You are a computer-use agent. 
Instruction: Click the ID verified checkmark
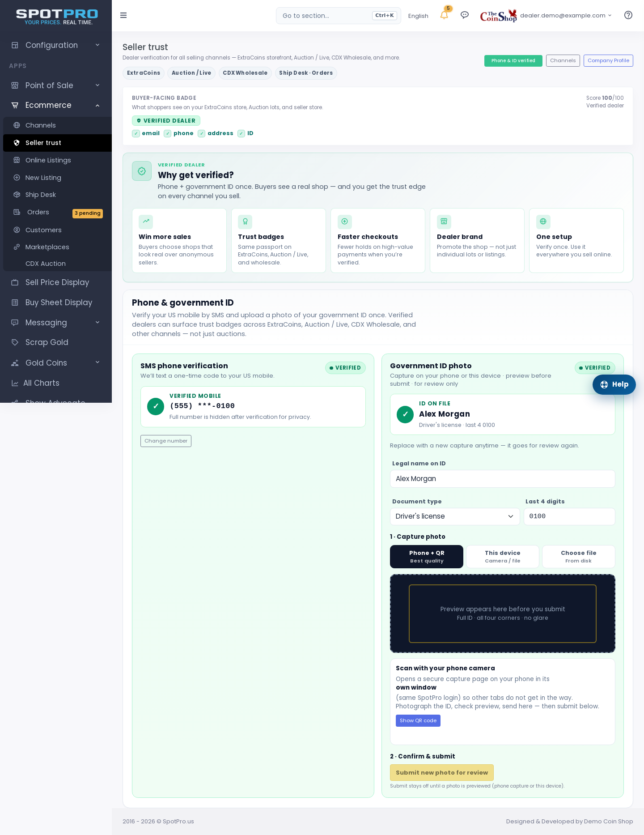click(x=241, y=133)
